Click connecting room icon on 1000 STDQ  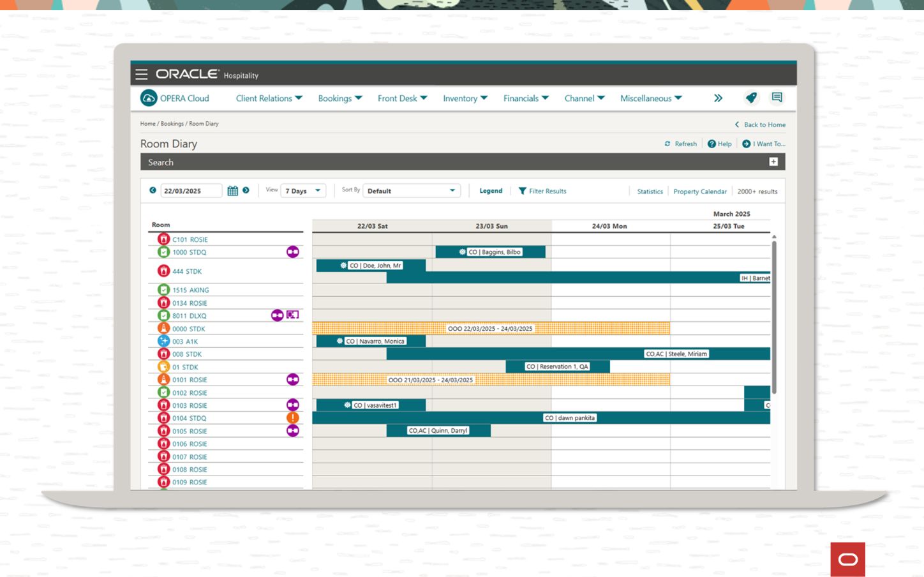pyautogui.click(x=292, y=252)
